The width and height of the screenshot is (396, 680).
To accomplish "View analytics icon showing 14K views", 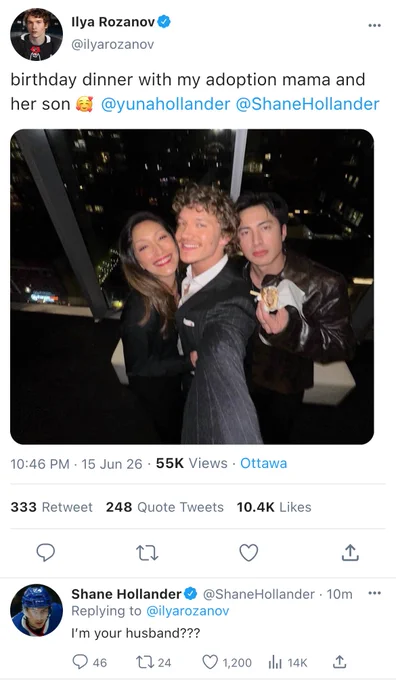I will 288,662.
